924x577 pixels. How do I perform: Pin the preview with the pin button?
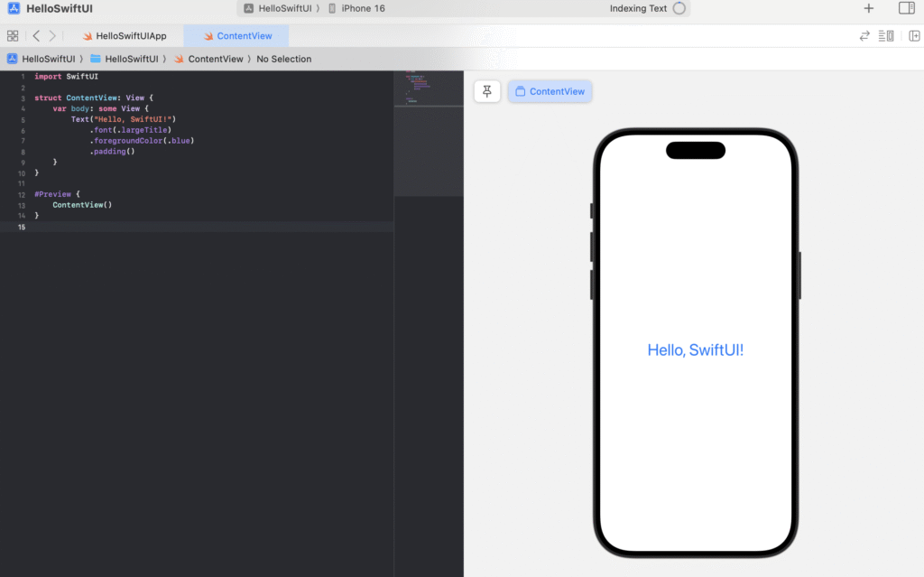486,91
